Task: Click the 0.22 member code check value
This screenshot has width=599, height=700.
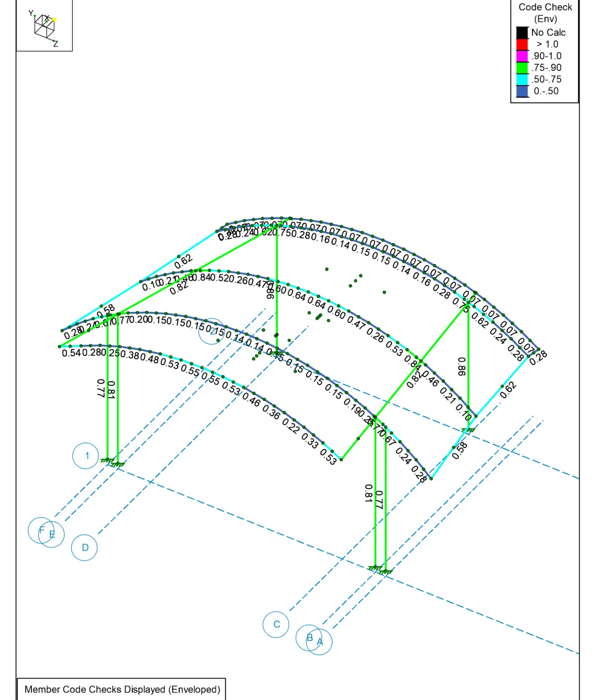Action: [291, 426]
